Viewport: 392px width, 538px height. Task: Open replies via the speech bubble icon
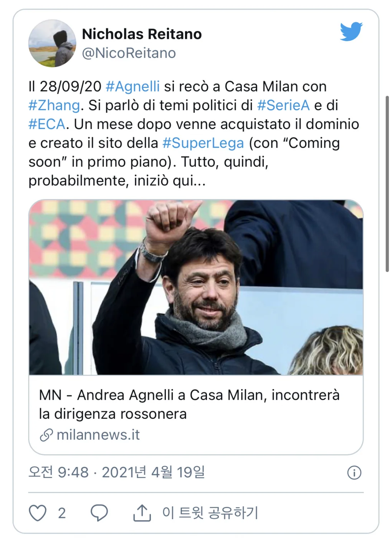click(x=99, y=513)
